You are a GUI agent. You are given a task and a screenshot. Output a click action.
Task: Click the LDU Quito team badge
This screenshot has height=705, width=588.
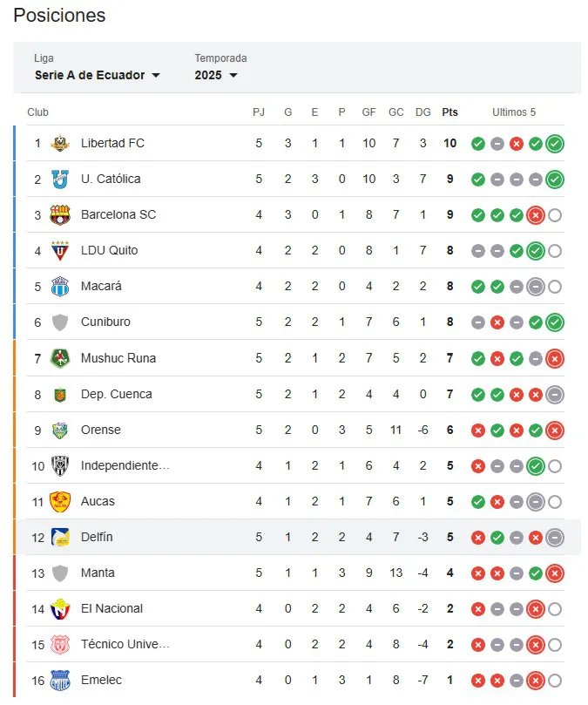point(60,250)
